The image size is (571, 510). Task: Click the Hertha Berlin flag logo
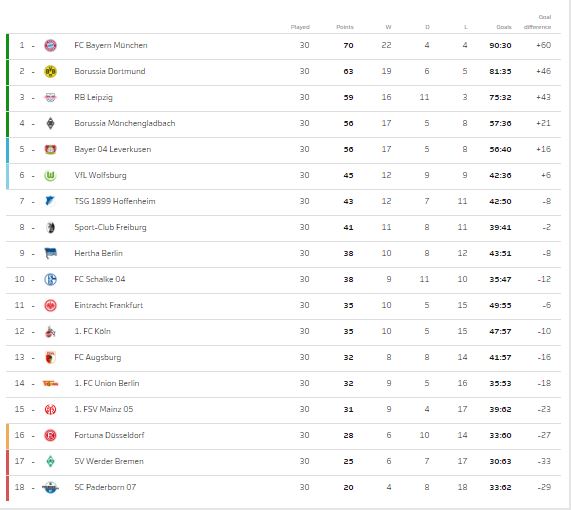pyautogui.click(x=50, y=253)
